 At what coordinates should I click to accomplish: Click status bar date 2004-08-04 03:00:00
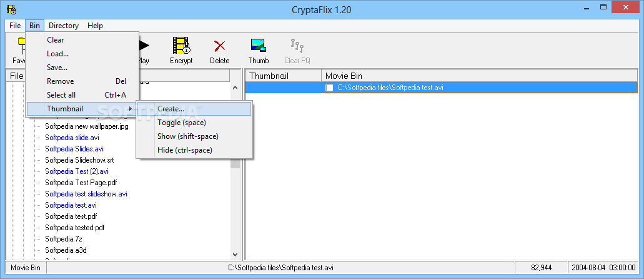tap(603, 268)
